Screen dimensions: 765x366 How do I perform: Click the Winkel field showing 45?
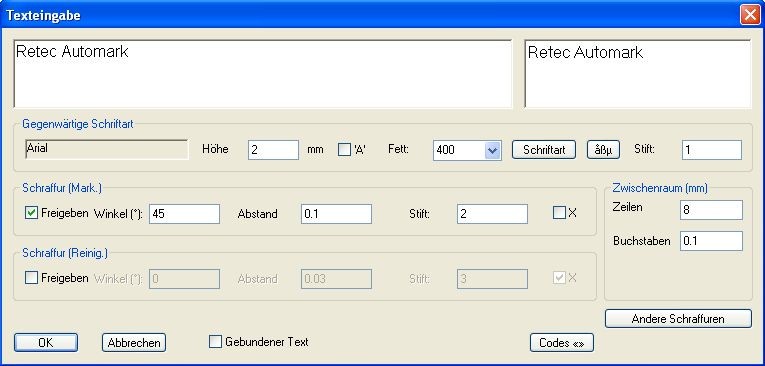pos(184,214)
